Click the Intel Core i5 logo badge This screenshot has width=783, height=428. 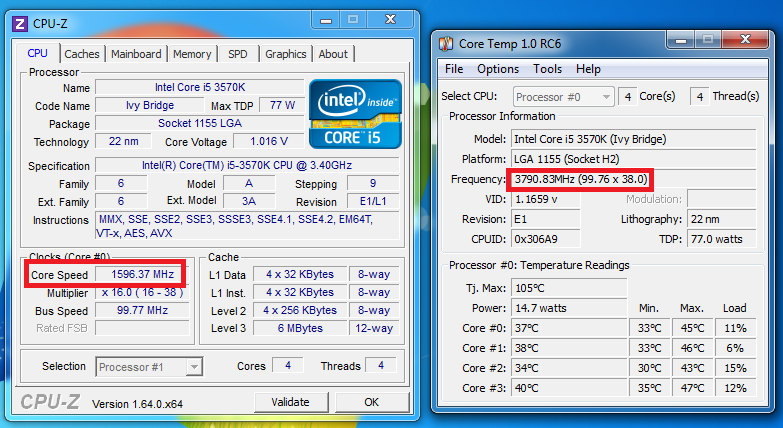pos(356,114)
